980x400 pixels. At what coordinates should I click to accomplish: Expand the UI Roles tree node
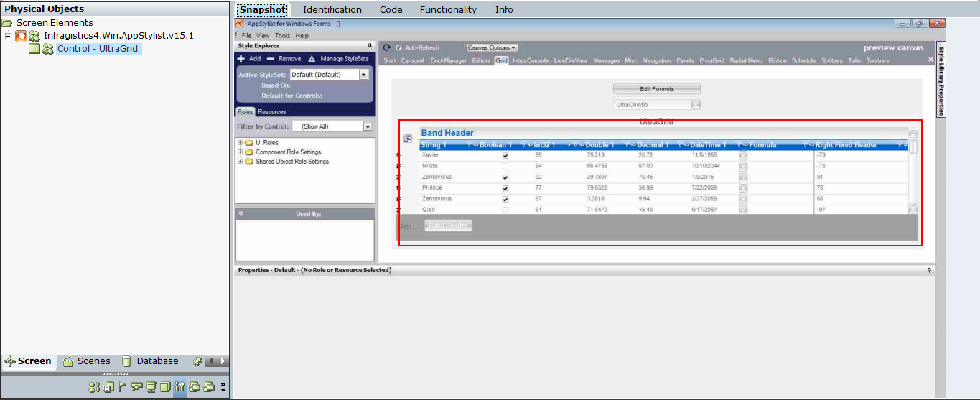(x=240, y=143)
